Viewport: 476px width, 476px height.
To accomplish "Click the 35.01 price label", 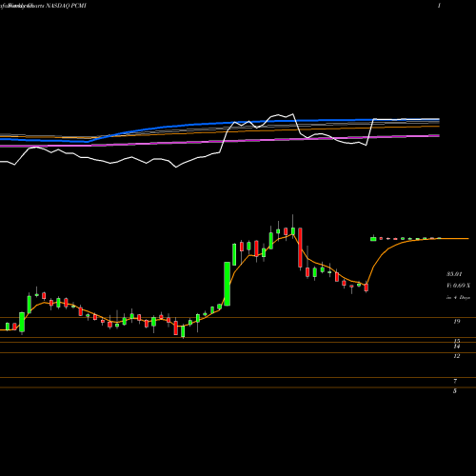I will click(x=454, y=274).
